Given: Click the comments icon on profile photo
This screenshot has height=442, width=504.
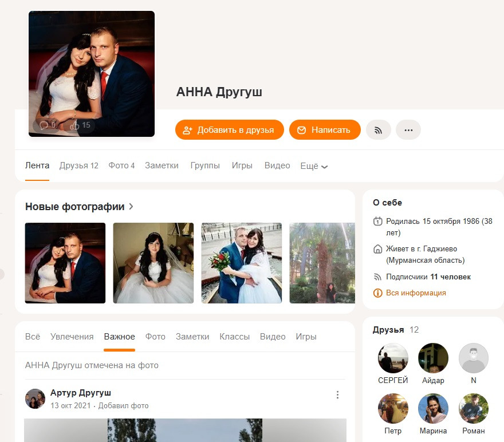Looking at the screenshot, I should click(x=44, y=125).
